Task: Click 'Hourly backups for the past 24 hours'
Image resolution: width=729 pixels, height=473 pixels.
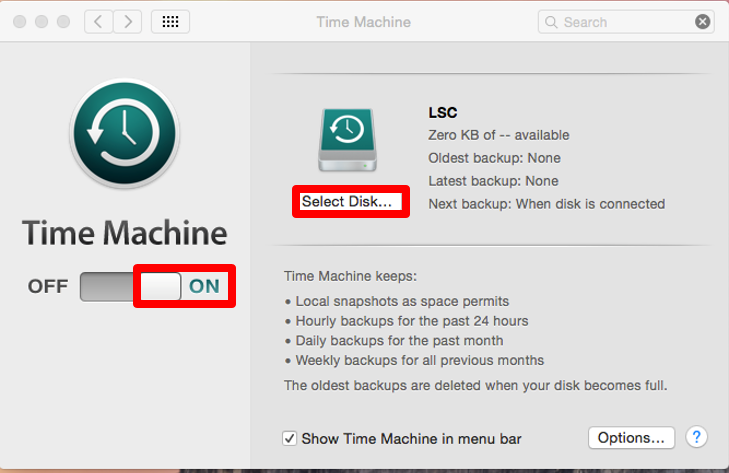Action: (x=412, y=321)
